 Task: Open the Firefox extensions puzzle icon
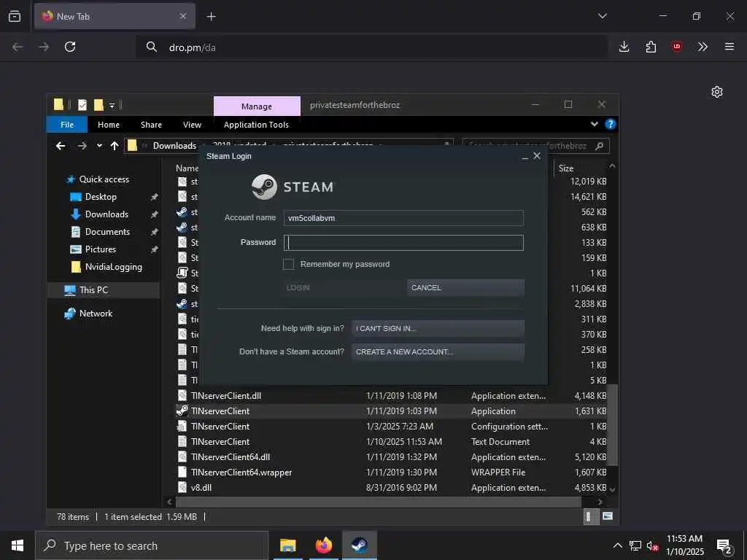point(651,47)
